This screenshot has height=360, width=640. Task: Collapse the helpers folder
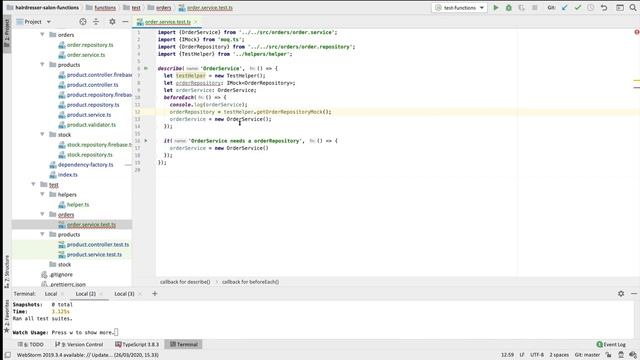point(42,194)
